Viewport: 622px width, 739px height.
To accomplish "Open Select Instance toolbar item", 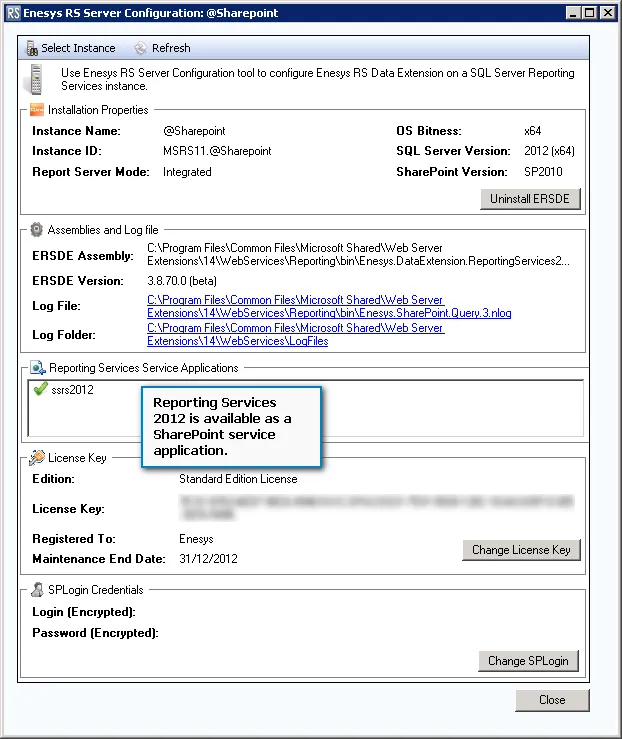I will (x=71, y=48).
